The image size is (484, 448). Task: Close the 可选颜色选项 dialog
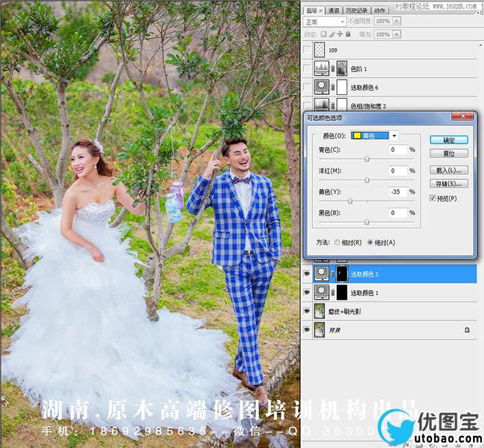click(463, 116)
